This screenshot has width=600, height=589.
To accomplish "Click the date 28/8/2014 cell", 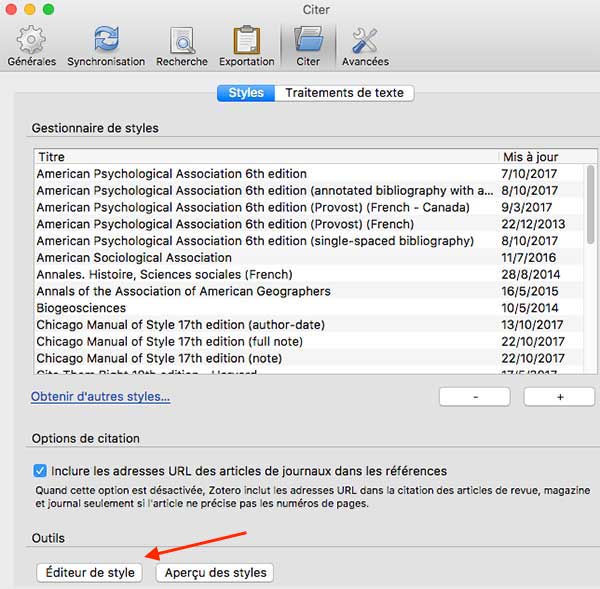I will (x=530, y=274).
